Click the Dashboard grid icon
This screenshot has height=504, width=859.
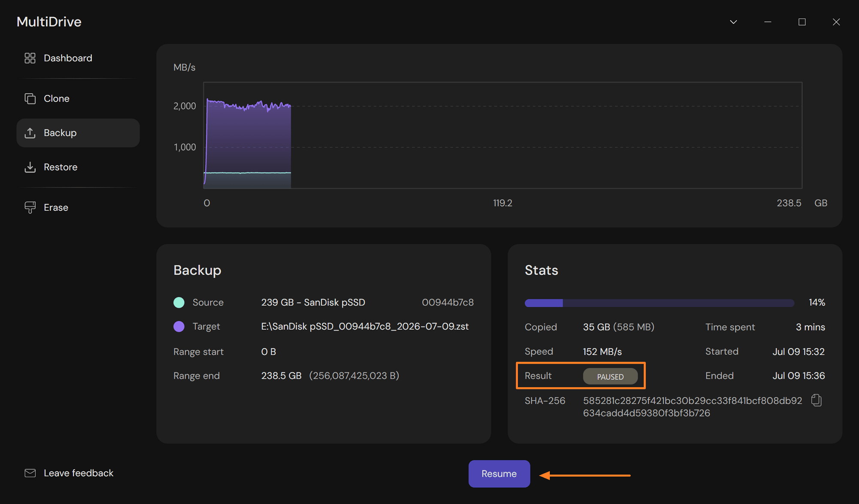(30, 58)
